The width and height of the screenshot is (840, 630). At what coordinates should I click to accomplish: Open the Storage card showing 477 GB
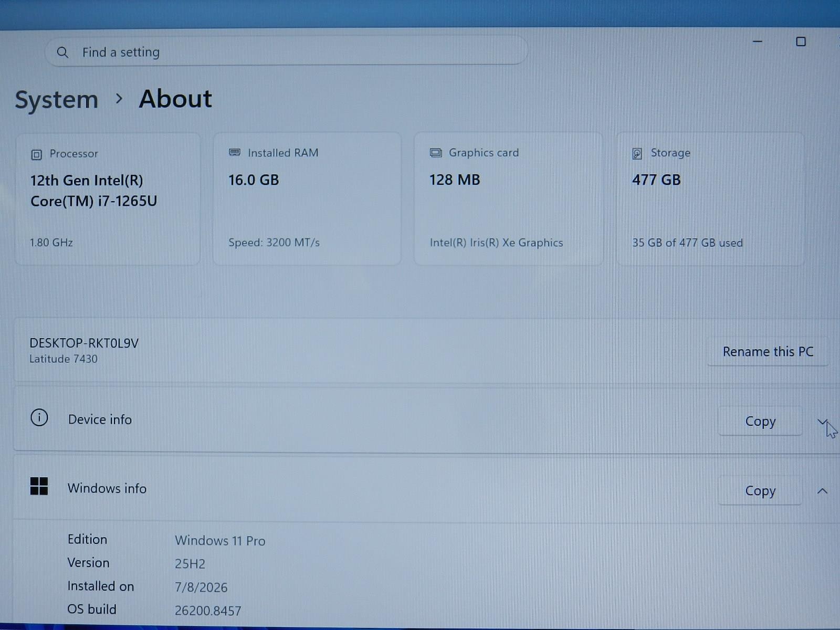point(710,199)
